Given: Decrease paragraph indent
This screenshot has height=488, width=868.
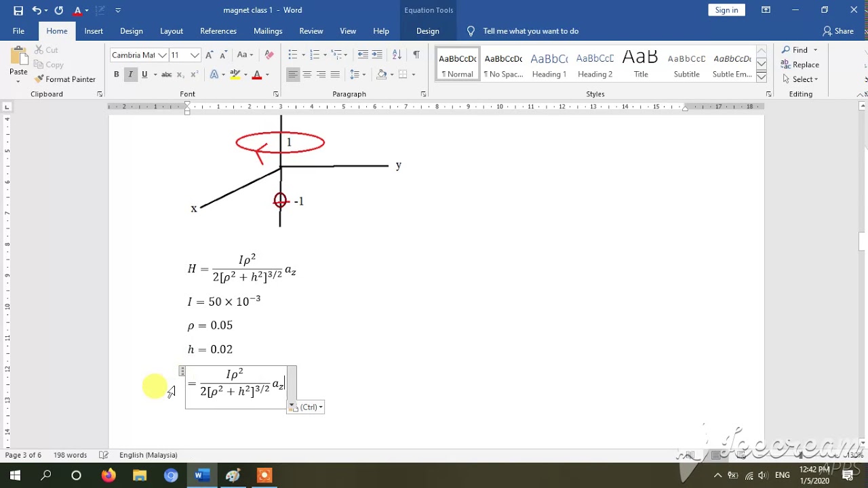Looking at the screenshot, I should point(363,55).
